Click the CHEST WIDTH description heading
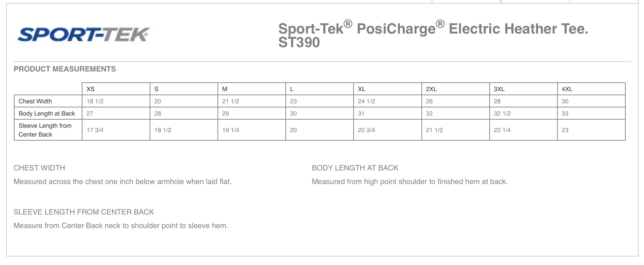Screen dimensions: 644x265 click(39, 168)
